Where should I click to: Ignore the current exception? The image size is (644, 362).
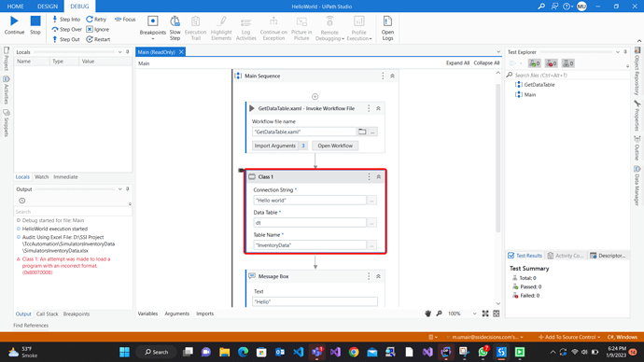[97, 30]
